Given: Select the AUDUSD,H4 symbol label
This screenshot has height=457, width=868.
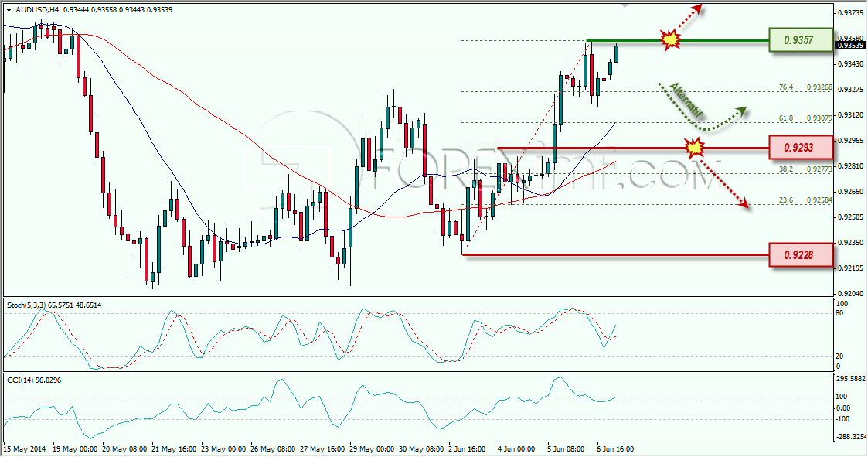Looking at the screenshot, I should coord(38,10).
